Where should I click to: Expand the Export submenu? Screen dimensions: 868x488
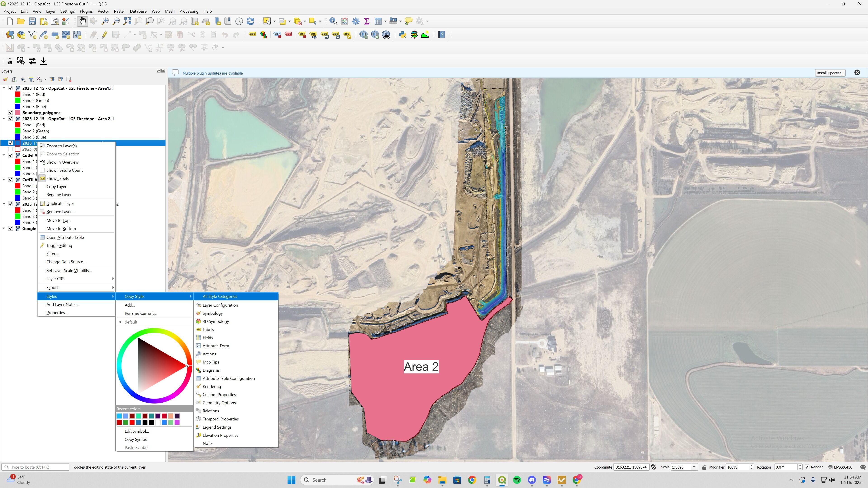76,287
